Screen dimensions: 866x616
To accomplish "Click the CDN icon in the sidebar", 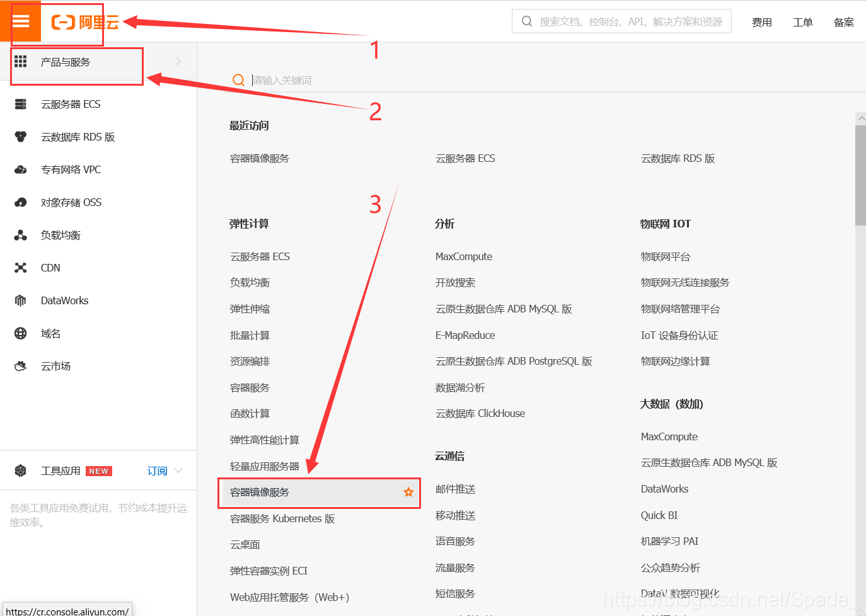I will [21, 267].
